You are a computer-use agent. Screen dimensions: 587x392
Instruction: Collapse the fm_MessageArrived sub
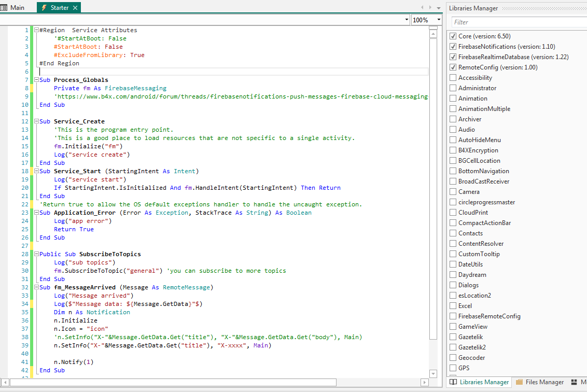(36, 287)
